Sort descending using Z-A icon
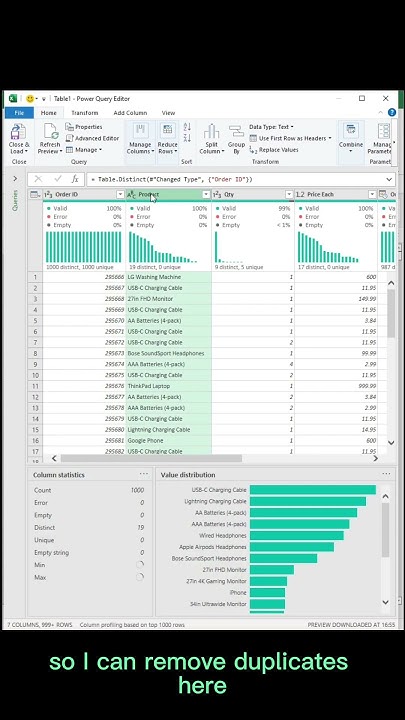 coord(187,138)
